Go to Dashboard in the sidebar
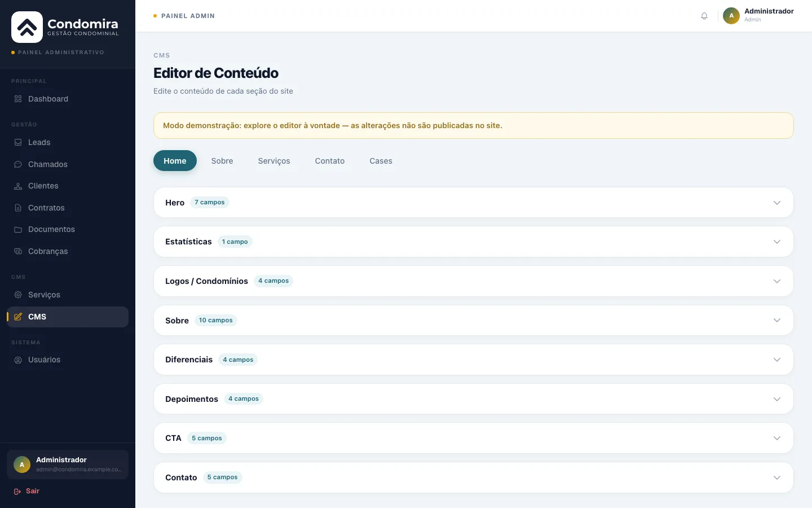The width and height of the screenshot is (812, 508). coord(68,99)
